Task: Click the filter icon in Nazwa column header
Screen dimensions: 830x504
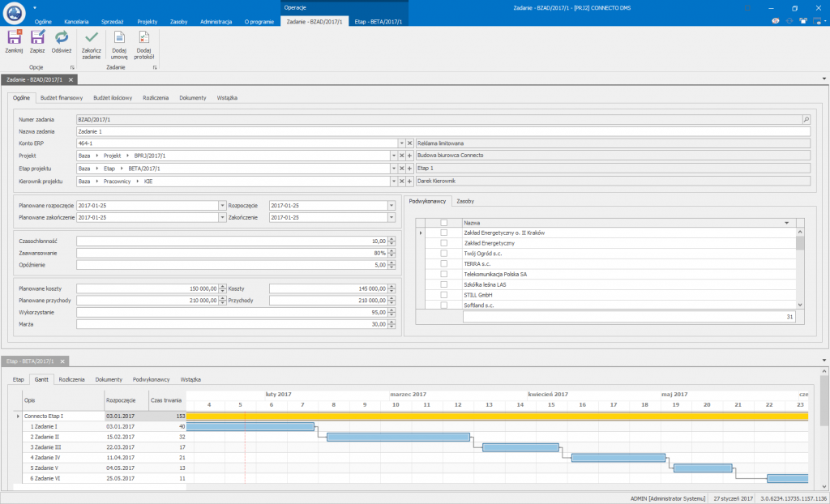Action: point(787,223)
